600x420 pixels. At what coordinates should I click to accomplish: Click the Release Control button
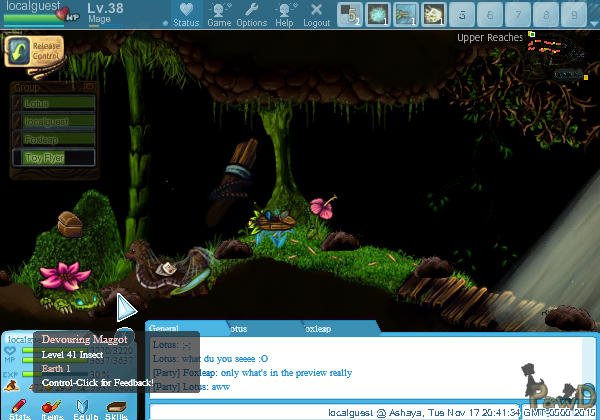(x=34, y=51)
